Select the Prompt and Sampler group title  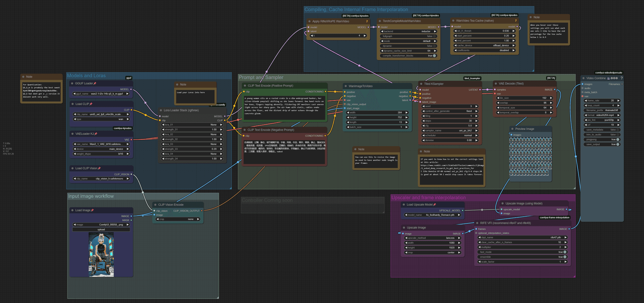coord(261,77)
